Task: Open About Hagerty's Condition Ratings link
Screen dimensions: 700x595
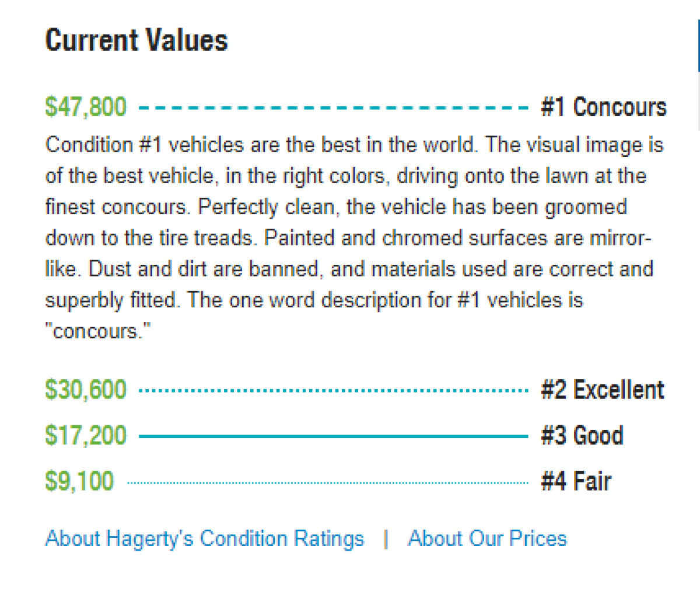Action: [x=204, y=538]
